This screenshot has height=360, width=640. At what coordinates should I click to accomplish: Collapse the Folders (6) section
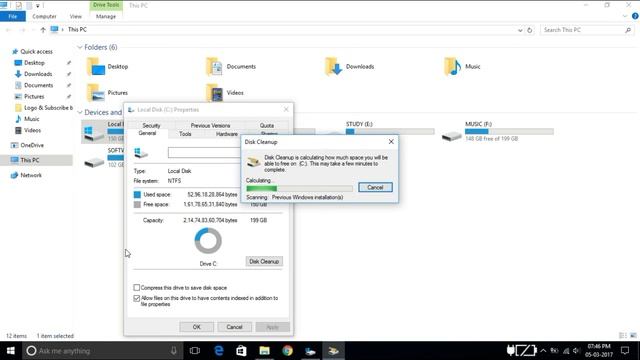[x=80, y=47]
